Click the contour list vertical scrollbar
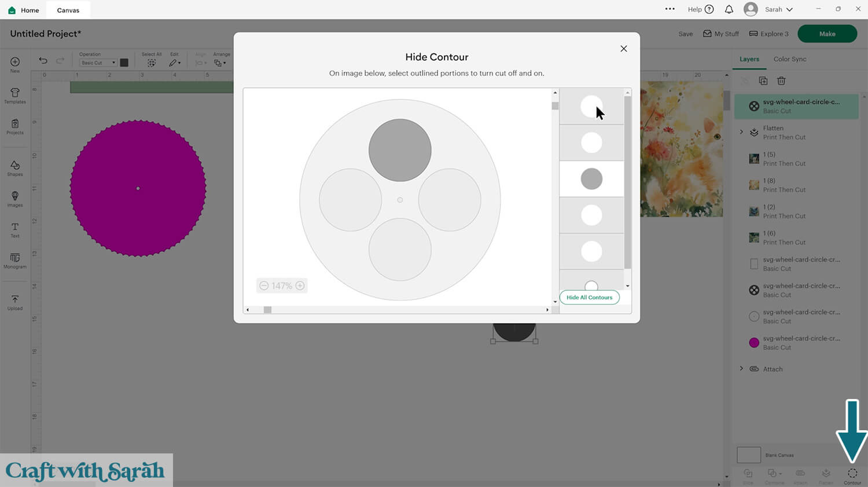 627,182
